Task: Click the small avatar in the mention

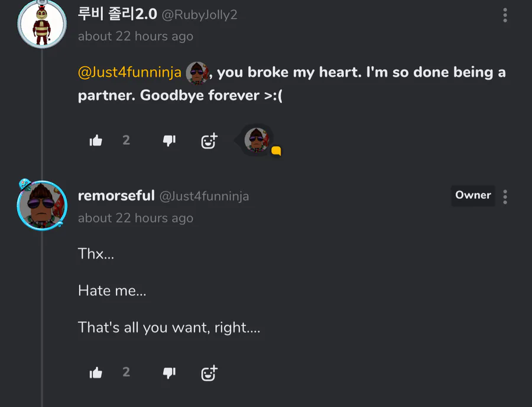Action: [x=197, y=73]
